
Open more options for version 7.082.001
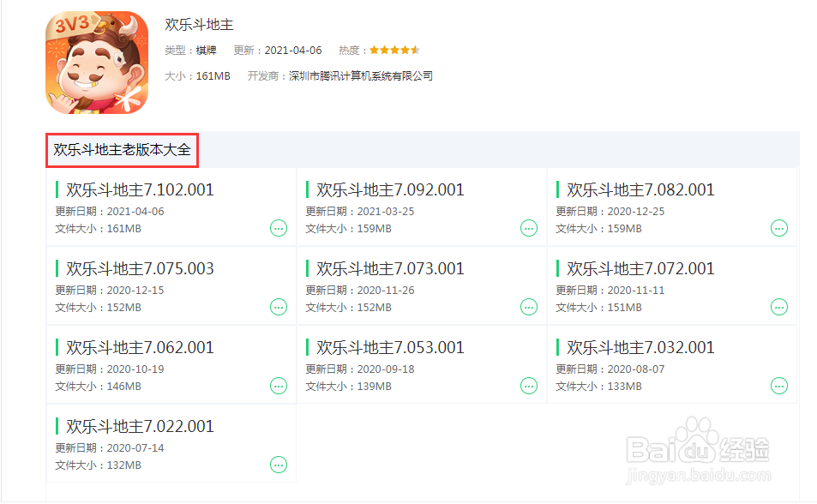pyautogui.click(x=779, y=228)
